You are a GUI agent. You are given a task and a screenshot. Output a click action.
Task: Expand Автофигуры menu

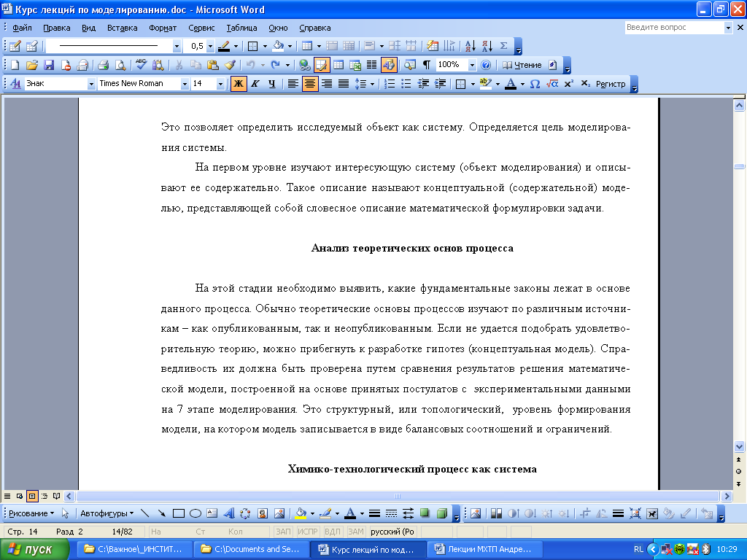pos(107,513)
